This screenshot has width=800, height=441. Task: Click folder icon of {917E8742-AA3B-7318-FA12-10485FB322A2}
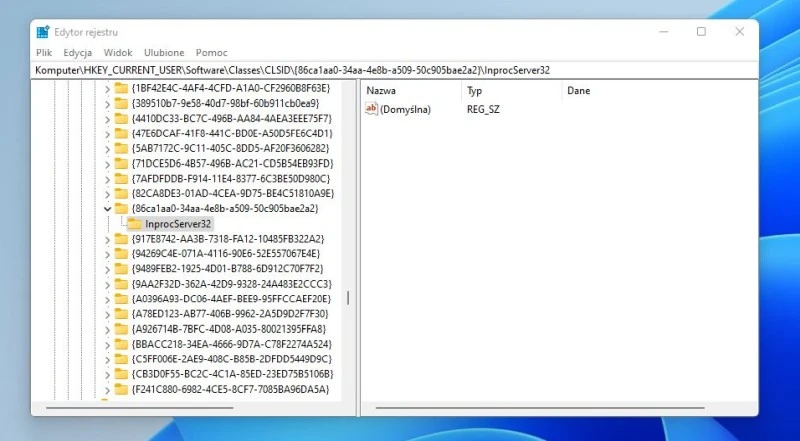point(121,238)
